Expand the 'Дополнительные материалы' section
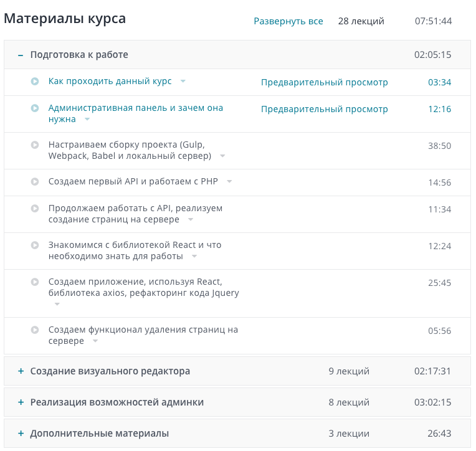 pos(21,434)
